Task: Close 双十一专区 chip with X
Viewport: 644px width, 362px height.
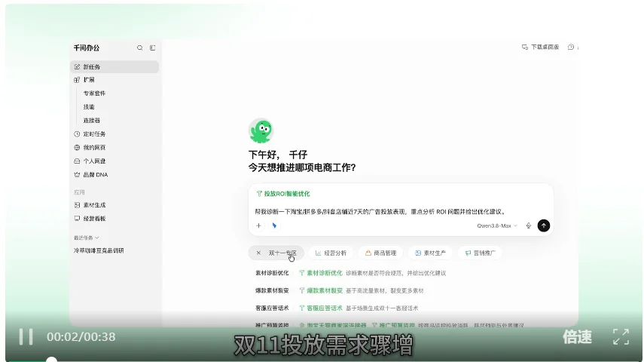Action: point(258,253)
